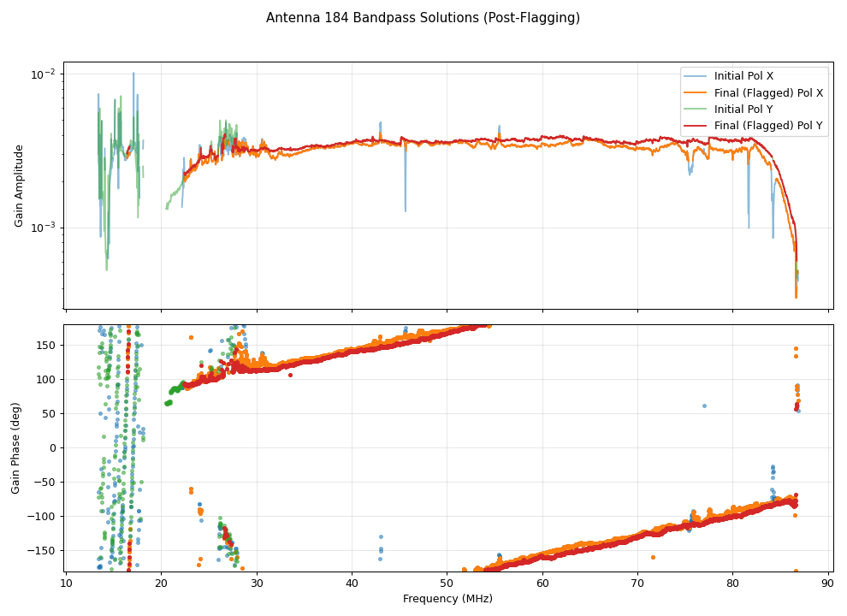Click the 'Initial Pol X' legend label
847x616 pixels.
tap(743, 76)
